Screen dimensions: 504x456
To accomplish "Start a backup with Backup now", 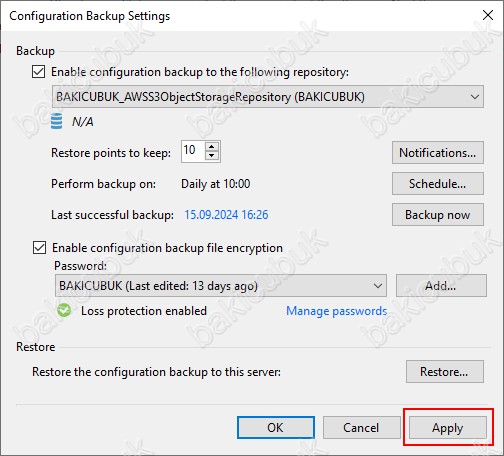I will point(438,215).
